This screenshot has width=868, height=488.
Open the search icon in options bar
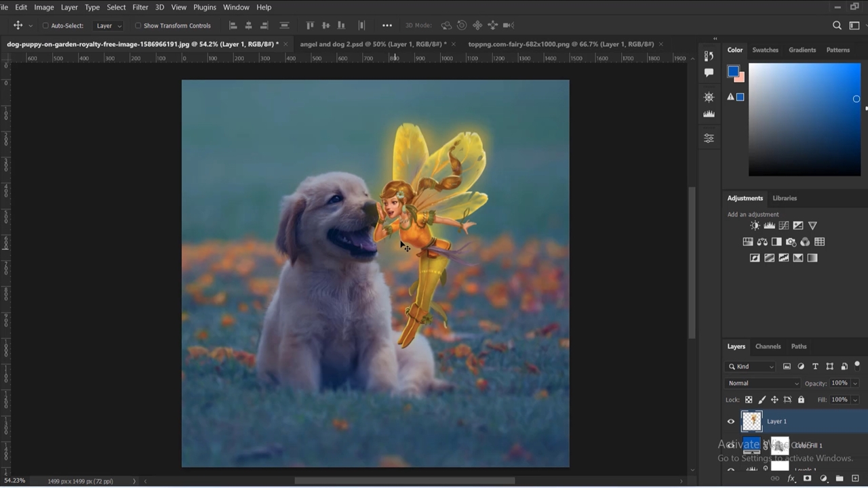[837, 26]
